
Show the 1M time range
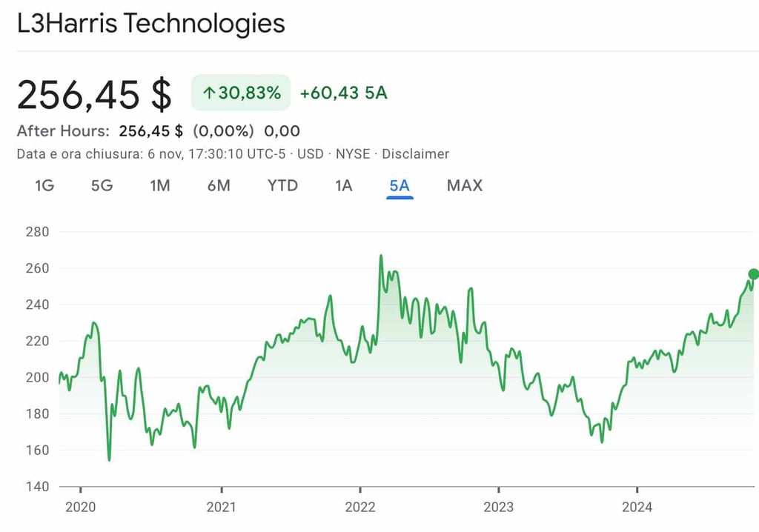(160, 185)
